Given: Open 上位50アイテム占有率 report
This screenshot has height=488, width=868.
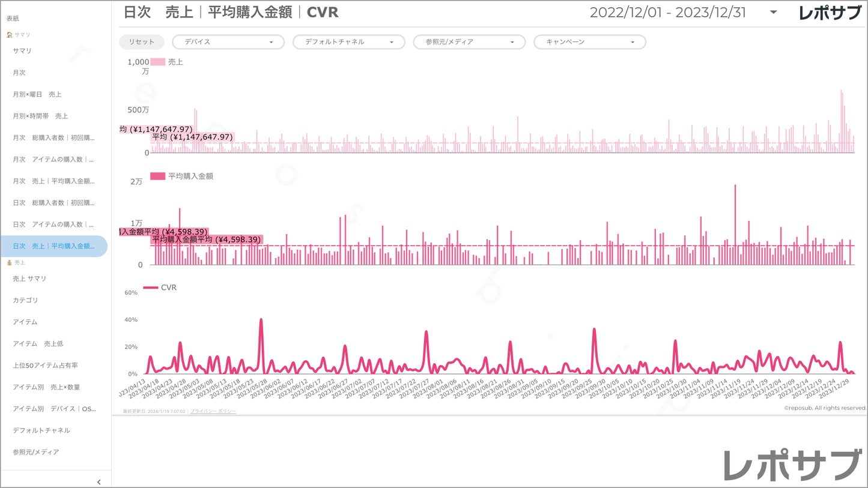Looking at the screenshot, I should [46, 366].
